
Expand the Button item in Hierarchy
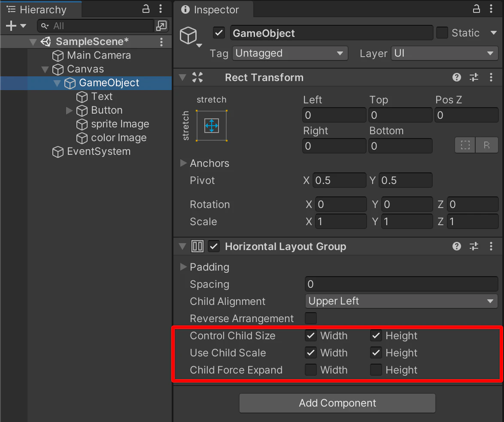(69, 111)
